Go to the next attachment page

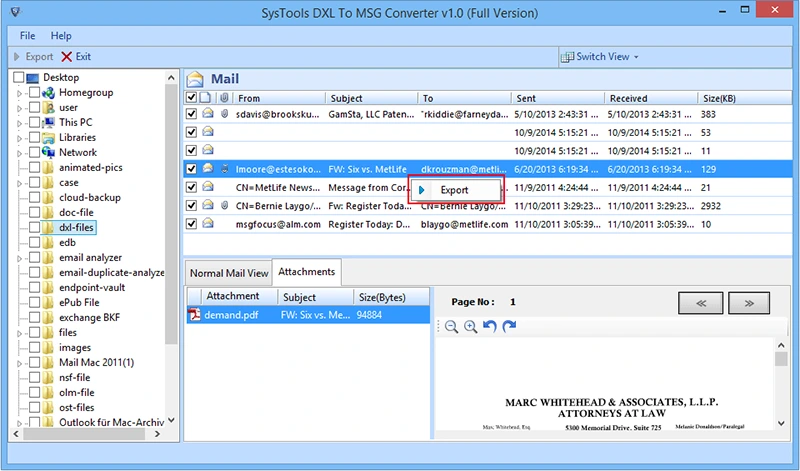click(748, 303)
